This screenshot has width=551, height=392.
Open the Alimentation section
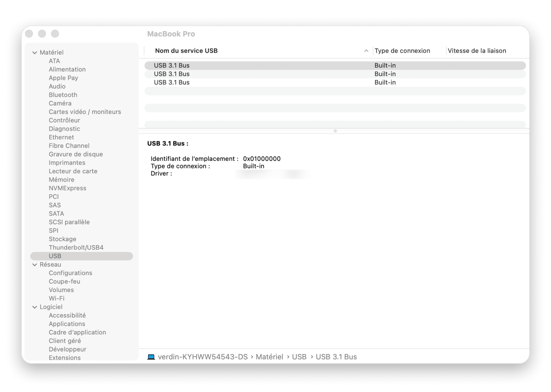pyautogui.click(x=67, y=70)
